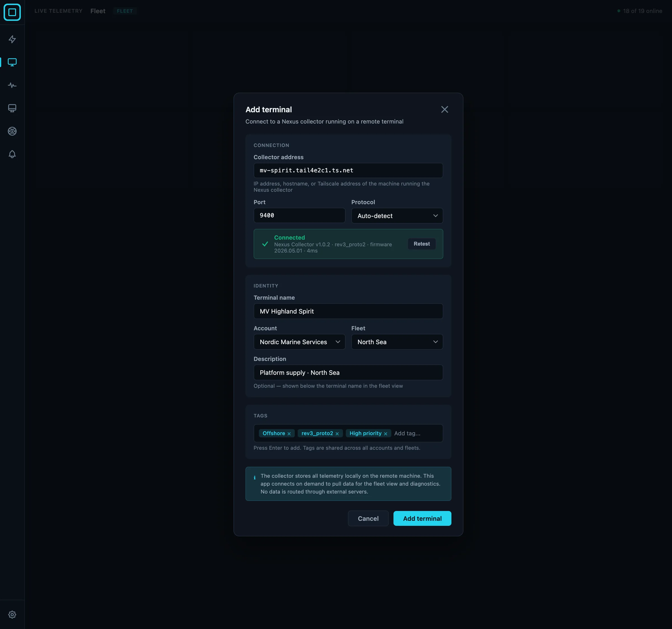Screen dimensions: 672x629
Task: Click the Fleet breadcrumb title
Action: (x=98, y=11)
